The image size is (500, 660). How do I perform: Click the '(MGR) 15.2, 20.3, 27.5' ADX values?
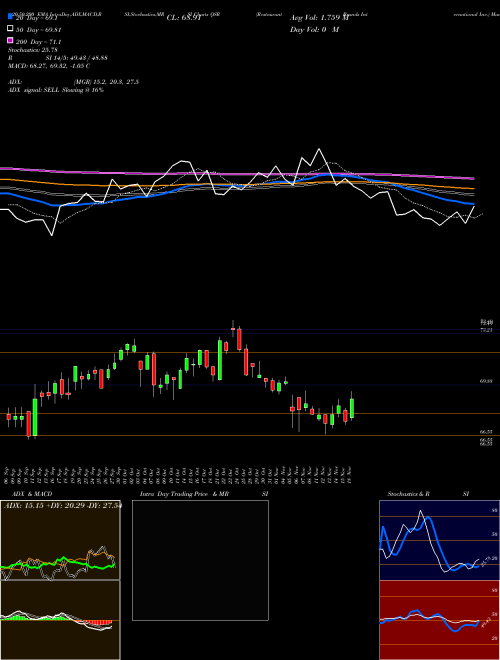(x=106, y=82)
